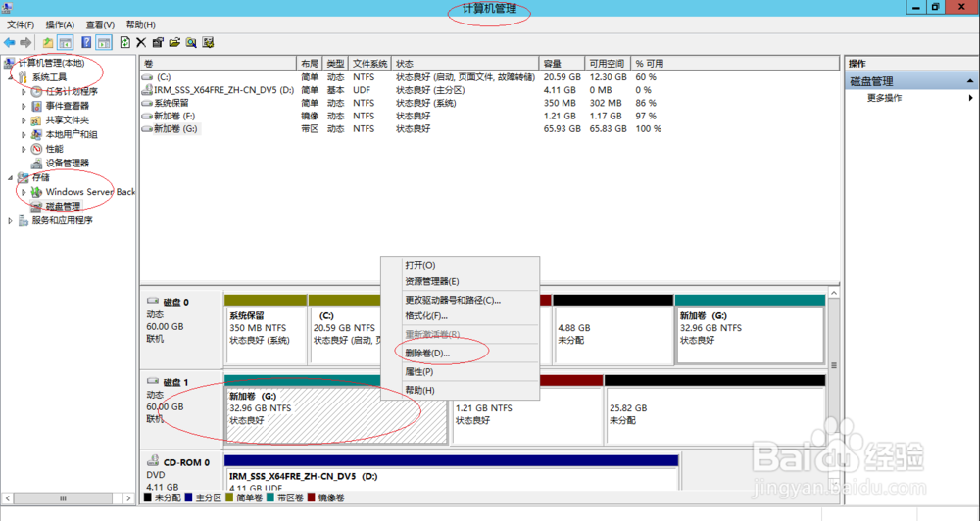
Task: Select Windows Server Backup tree node
Action: point(90,192)
